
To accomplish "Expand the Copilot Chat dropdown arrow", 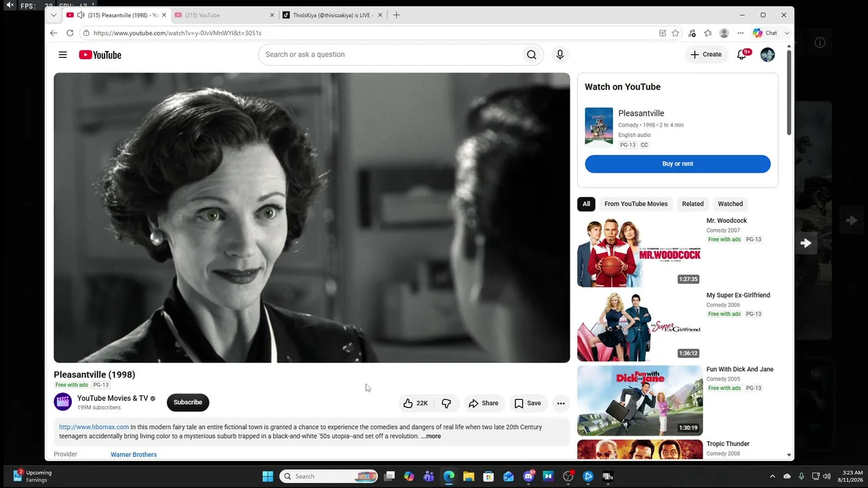I will pos(787,33).
